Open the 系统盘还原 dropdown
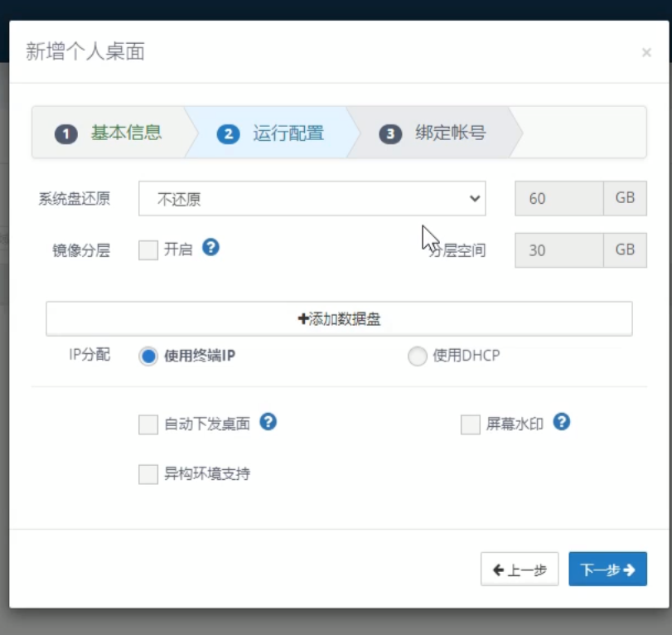The image size is (672, 635). coord(312,199)
